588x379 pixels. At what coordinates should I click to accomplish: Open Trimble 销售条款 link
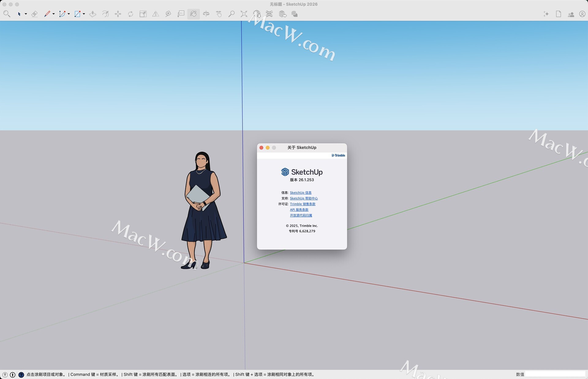point(302,204)
